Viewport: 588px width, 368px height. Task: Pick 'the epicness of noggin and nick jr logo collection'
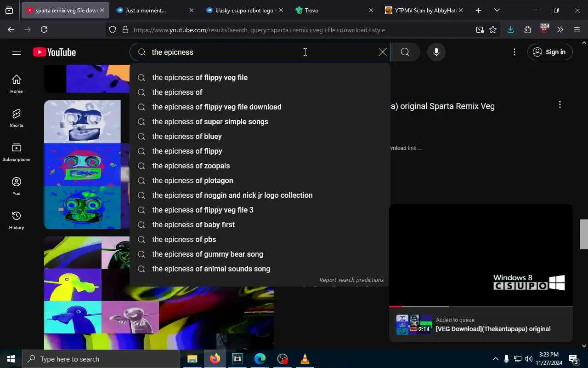pyautogui.click(x=260, y=195)
